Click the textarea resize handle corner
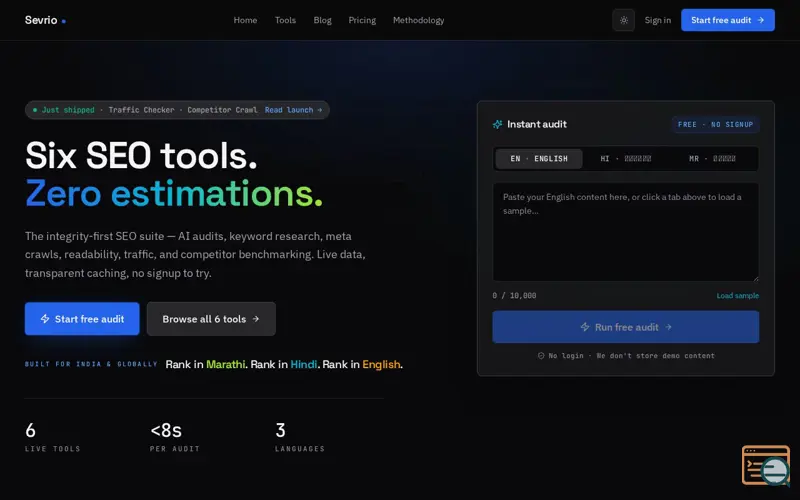 click(756, 278)
